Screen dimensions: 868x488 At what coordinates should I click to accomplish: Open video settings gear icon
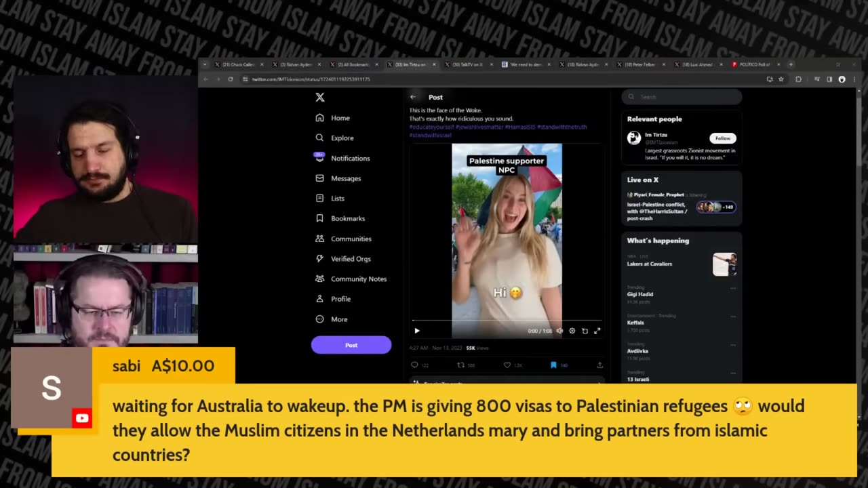click(x=572, y=331)
